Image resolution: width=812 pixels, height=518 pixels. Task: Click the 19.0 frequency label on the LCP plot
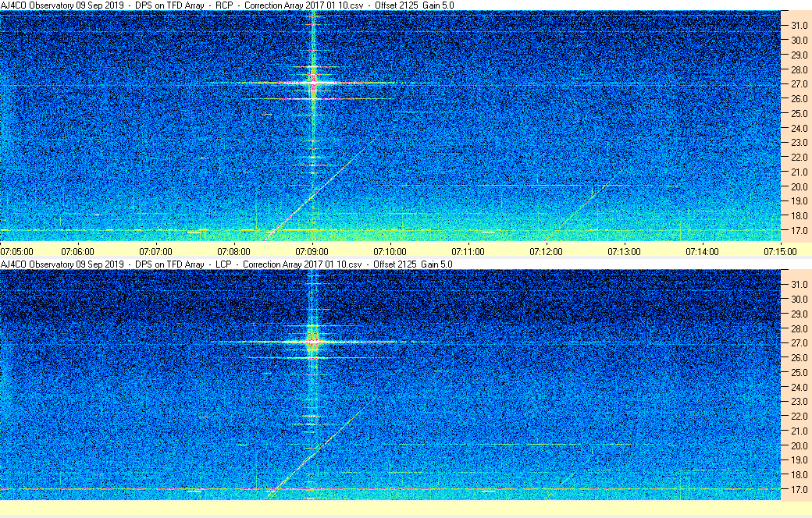[799, 460]
